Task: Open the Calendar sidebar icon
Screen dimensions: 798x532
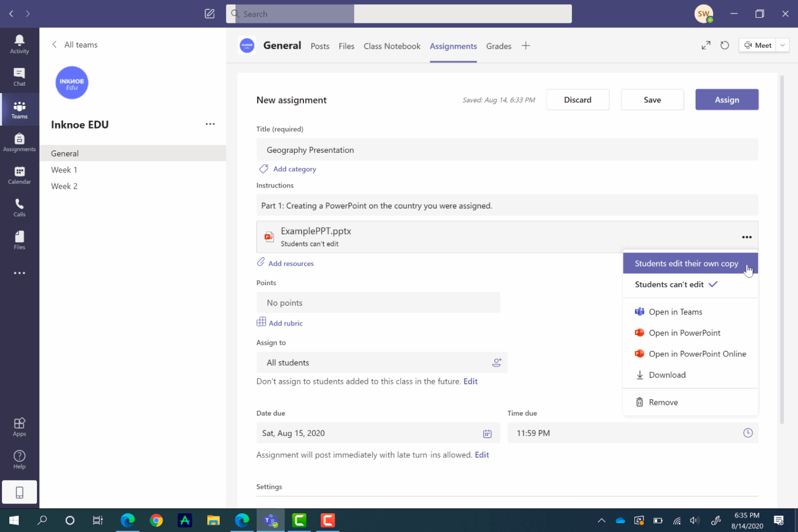Action: (x=19, y=174)
